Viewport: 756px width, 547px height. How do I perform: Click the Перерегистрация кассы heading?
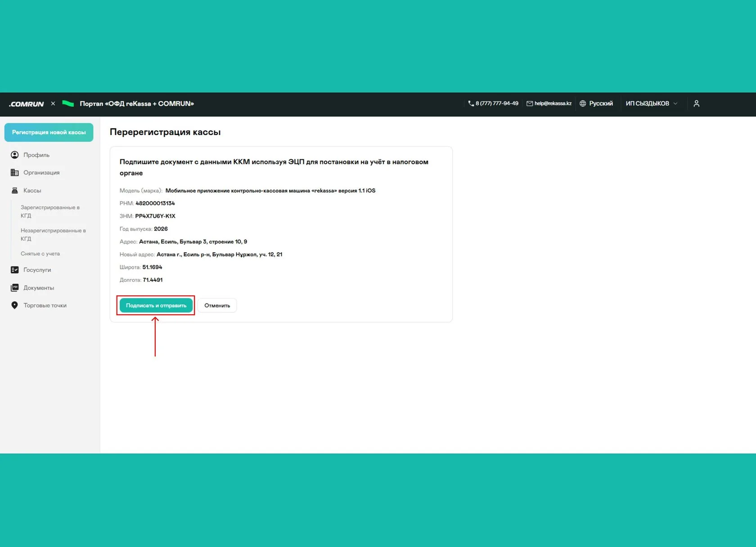click(x=165, y=132)
